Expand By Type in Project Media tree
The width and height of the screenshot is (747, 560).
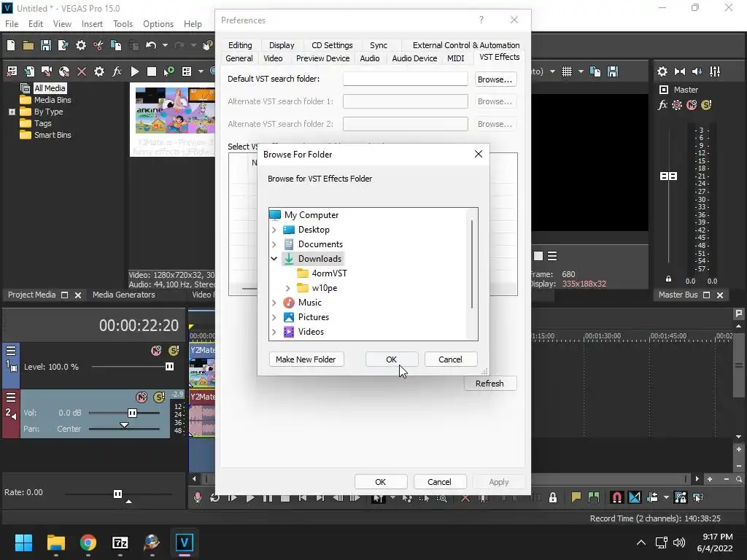(x=12, y=112)
